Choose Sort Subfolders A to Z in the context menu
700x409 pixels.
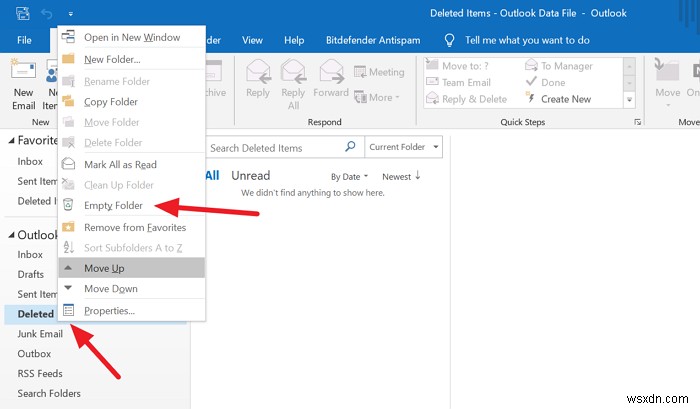coord(131,248)
